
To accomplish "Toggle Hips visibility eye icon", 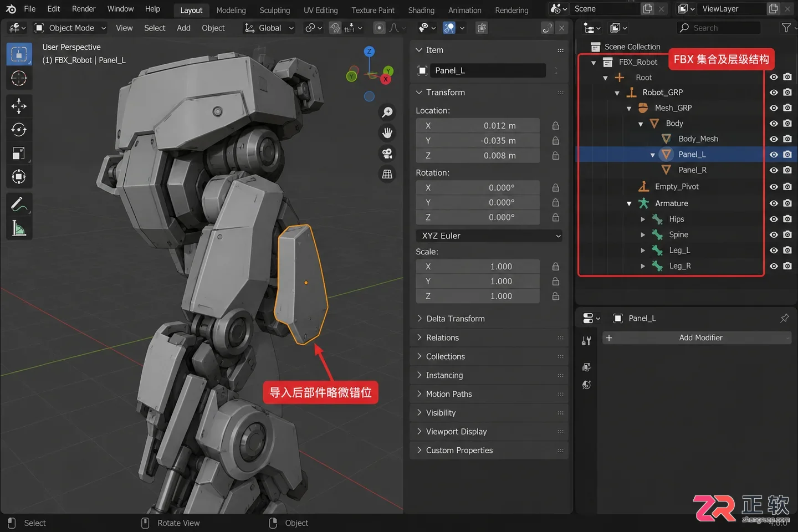I will 774,219.
